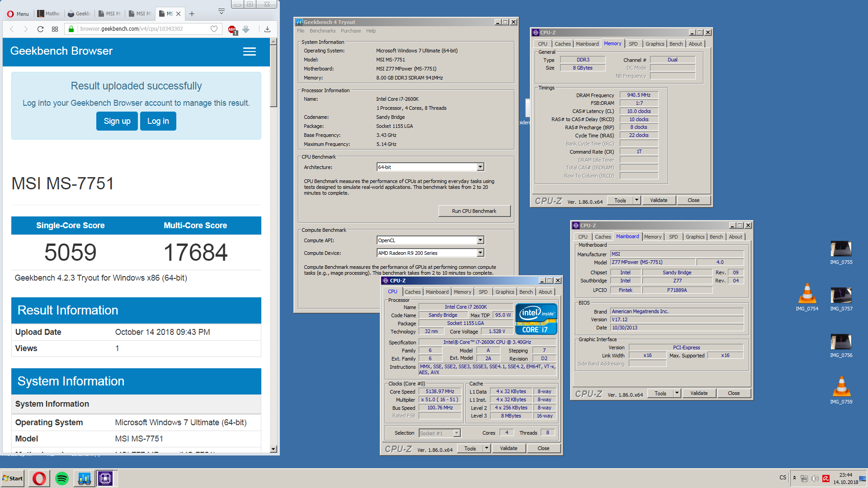Switch to CPU-Z taskbar icon
868x488 pixels.
(x=106, y=479)
